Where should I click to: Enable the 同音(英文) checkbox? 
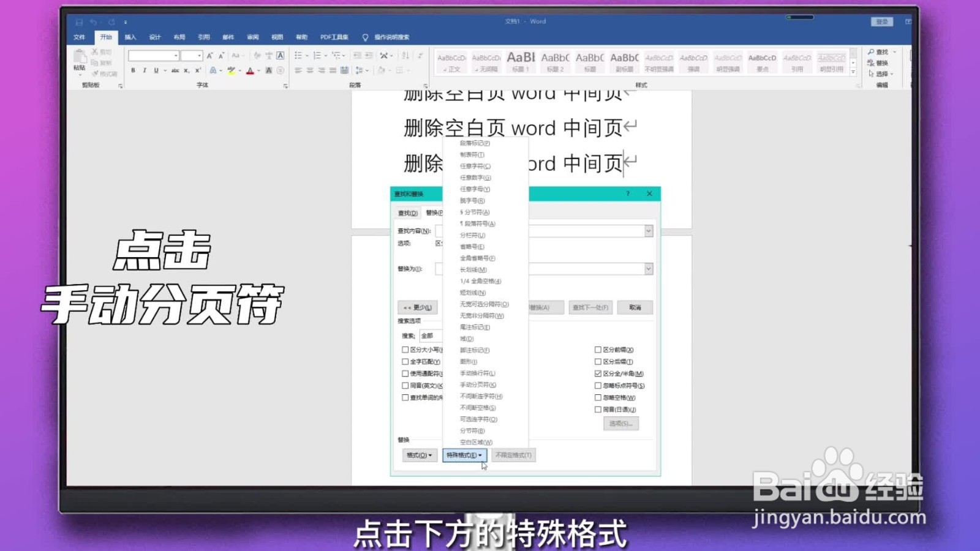[405, 386]
